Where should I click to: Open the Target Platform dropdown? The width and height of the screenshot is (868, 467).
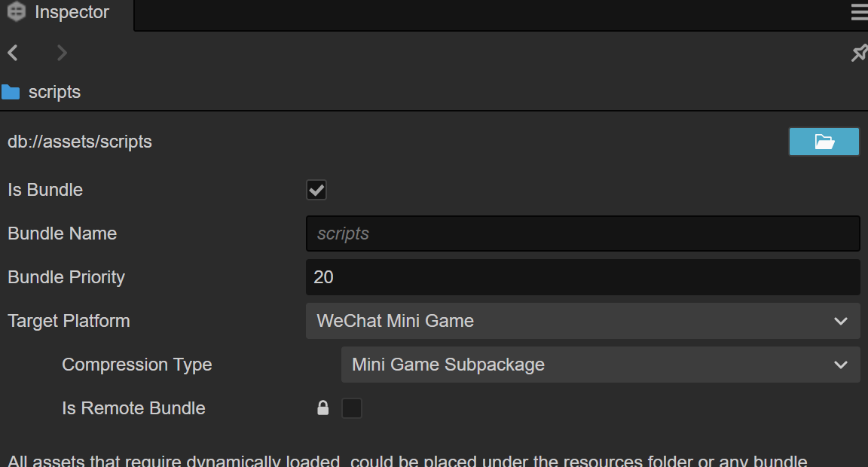[x=582, y=321]
